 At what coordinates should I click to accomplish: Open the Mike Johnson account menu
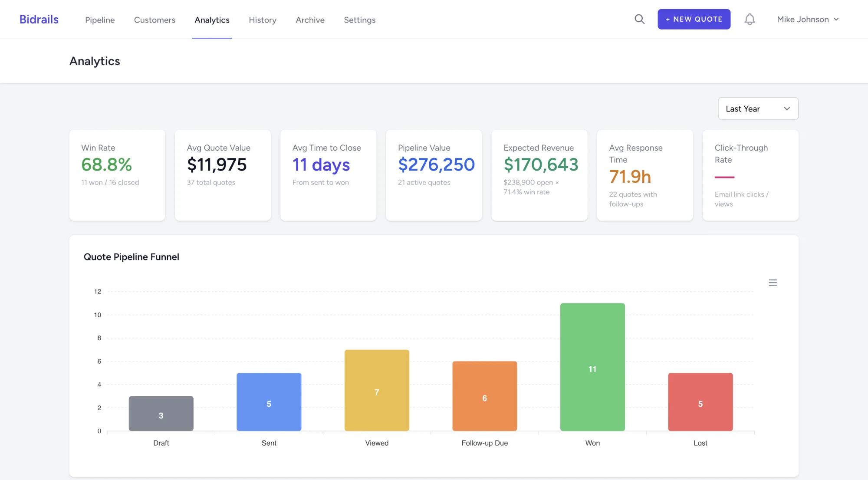tap(808, 20)
